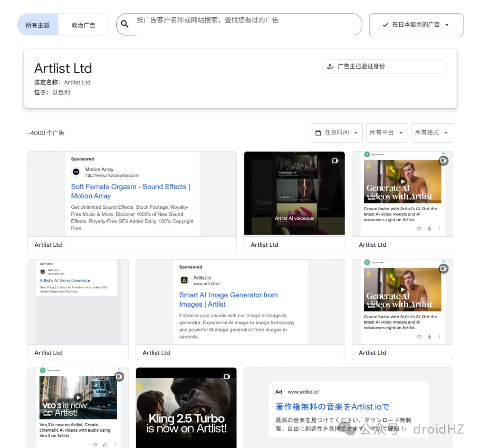The height and width of the screenshot is (448, 479).
Task: Toggle the heart below the second Generate AI videos ad
Action: tap(419, 337)
